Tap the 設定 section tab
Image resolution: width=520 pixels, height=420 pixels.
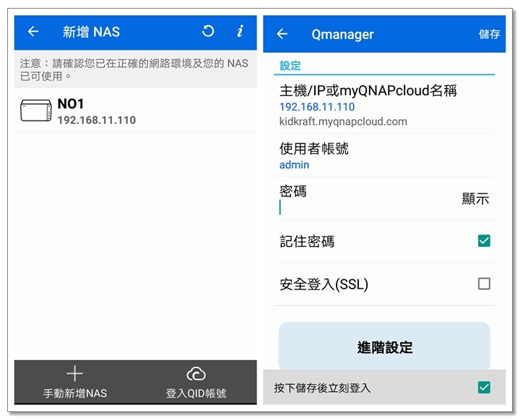pyautogui.click(x=290, y=66)
